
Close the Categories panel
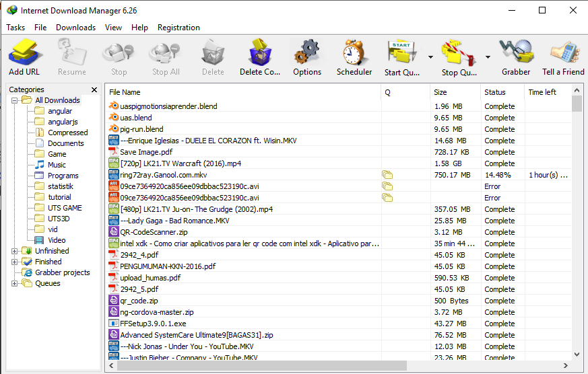coord(94,89)
